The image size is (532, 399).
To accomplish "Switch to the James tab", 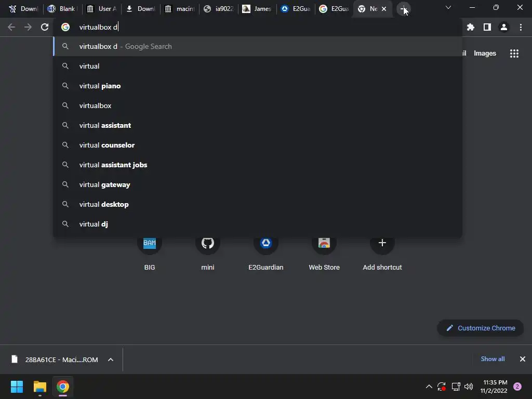I will (x=257, y=9).
